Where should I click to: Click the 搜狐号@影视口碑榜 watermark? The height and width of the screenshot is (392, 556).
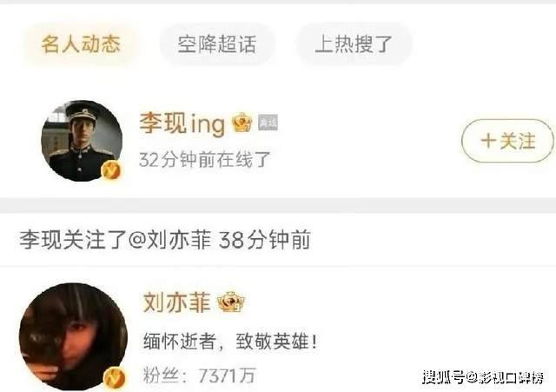point(483,377)
